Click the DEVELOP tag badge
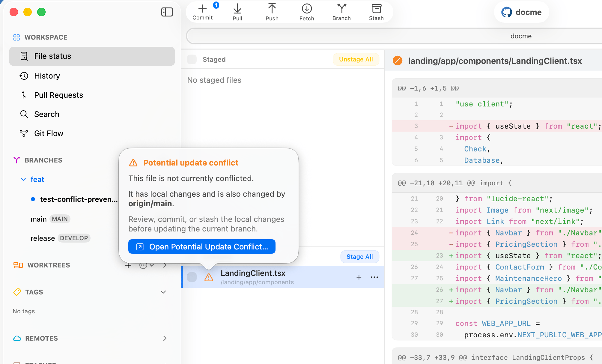This screenshot has height=364, width=602. coord(74,238)
